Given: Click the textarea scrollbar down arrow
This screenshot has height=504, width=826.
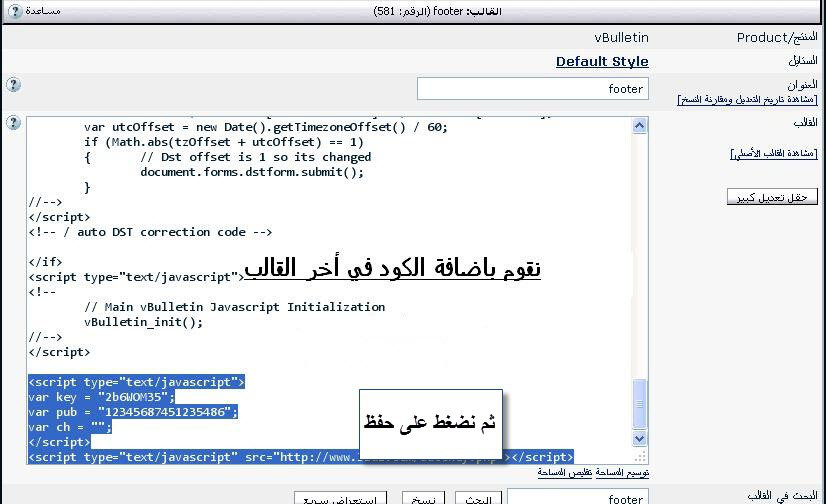Looking at the screenshot, I should [640, 438].
